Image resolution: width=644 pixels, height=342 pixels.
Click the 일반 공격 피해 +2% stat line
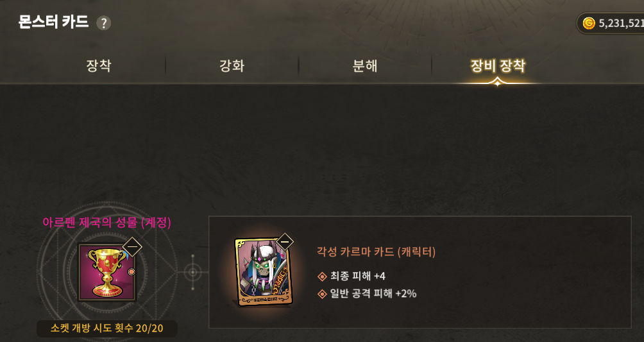click(x=373, y=293)
